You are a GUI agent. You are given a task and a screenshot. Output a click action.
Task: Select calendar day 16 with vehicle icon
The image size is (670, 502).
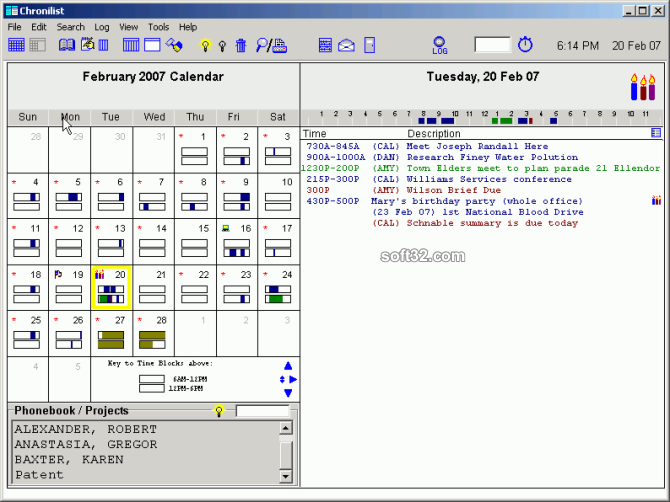[x=236, y=241]
